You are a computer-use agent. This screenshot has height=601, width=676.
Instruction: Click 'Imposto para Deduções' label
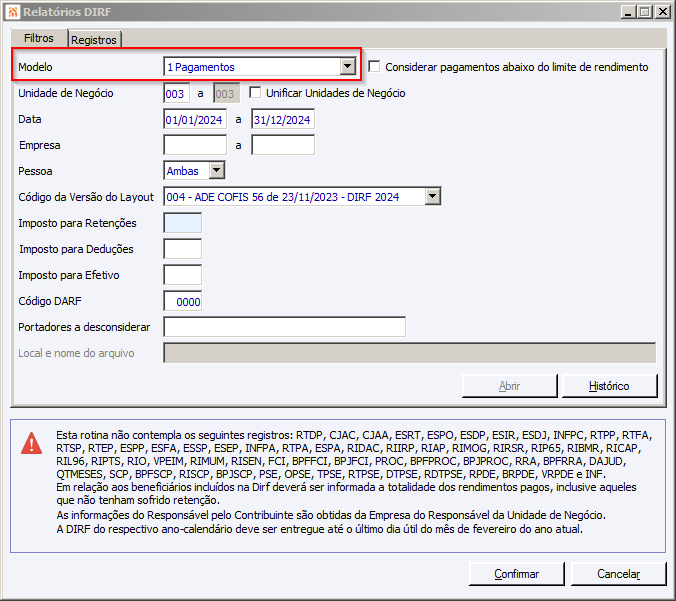[x=76, y=249]
